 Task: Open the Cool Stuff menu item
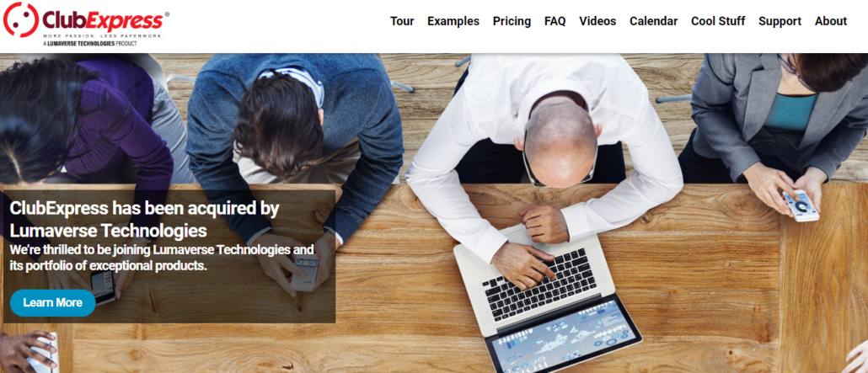click(x=718, y=21)
